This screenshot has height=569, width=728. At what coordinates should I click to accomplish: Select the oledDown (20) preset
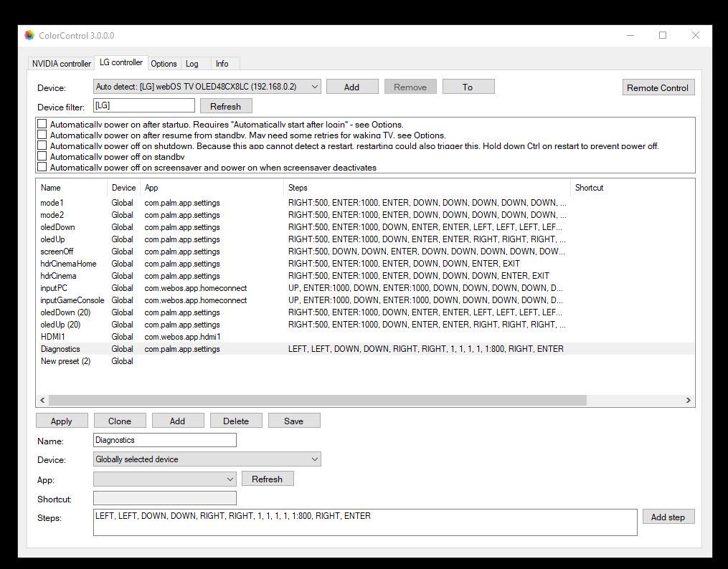click(x=365, y=312)
